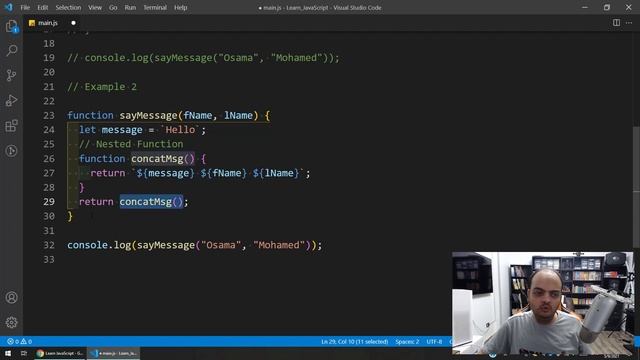Screen dimensions: 640x360
Task: Click the commented console.log on line 19
Action: [x=203, y=58]
